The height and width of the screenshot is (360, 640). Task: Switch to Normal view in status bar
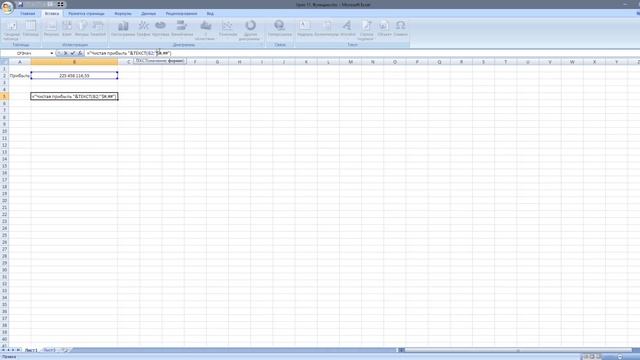(585, 357)
